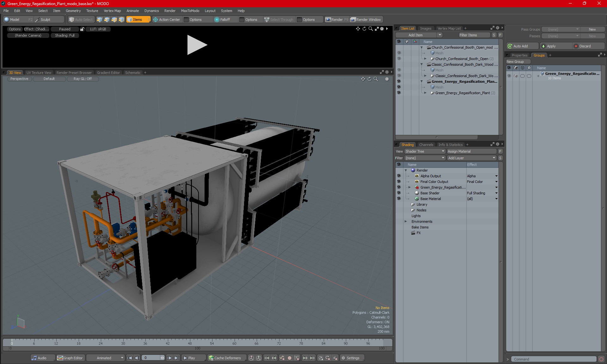Reset view icon in 3D viewport
607x364 pixels.
tap(369, 79)
